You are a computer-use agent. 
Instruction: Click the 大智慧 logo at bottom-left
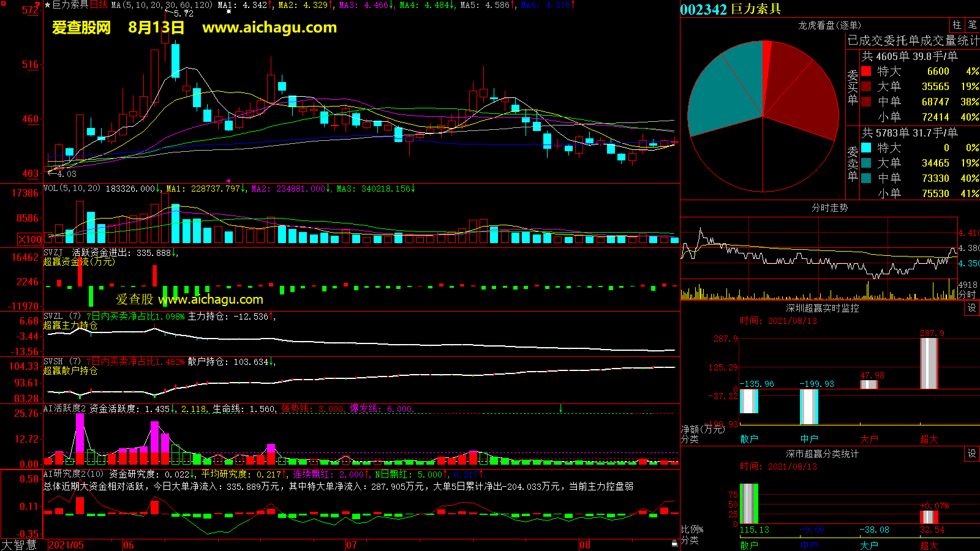[x=19, y=544]
